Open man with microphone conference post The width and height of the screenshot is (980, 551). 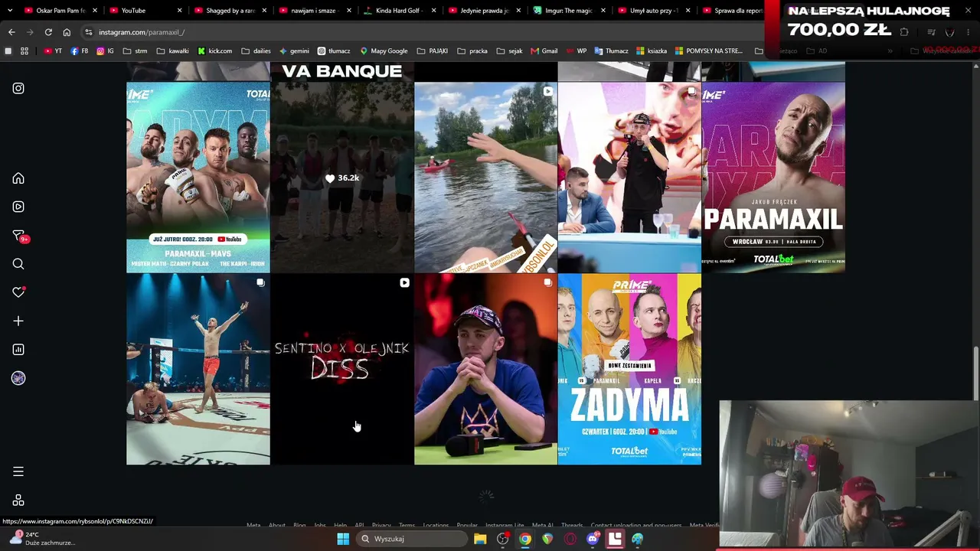(629, 178)
